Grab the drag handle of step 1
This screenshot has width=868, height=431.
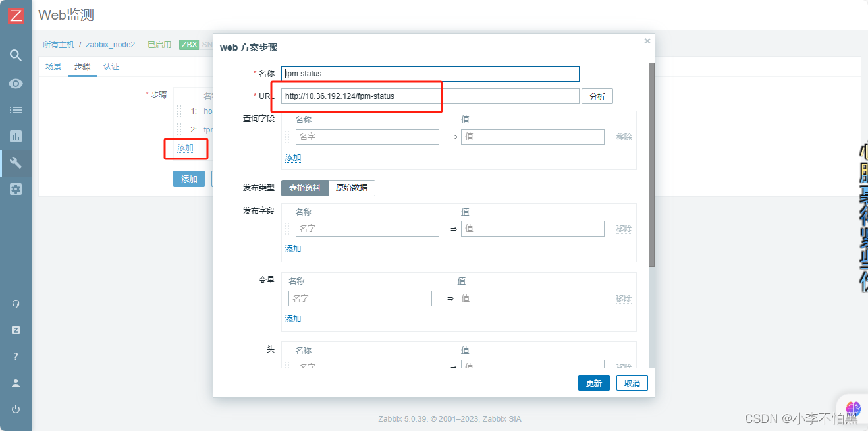coord(179,111)
